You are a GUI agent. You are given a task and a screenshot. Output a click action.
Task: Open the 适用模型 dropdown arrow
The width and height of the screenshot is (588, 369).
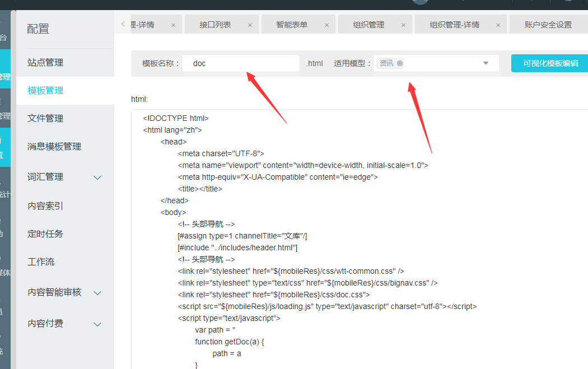coord(486,63)
